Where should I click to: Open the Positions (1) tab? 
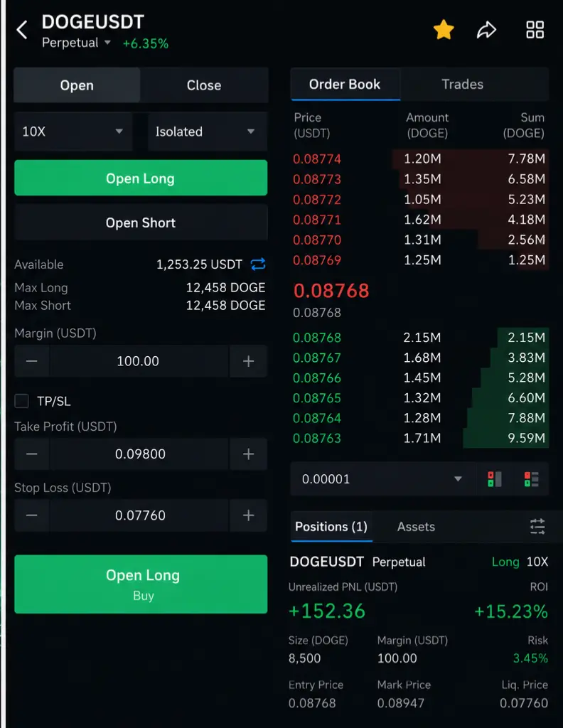point(331,527)
